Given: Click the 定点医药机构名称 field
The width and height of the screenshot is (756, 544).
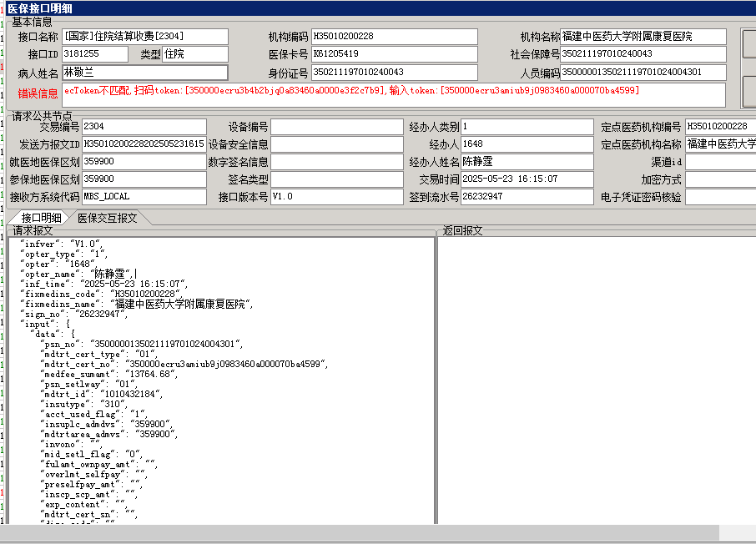Looking at the screenshot, I should coord(720,144).
